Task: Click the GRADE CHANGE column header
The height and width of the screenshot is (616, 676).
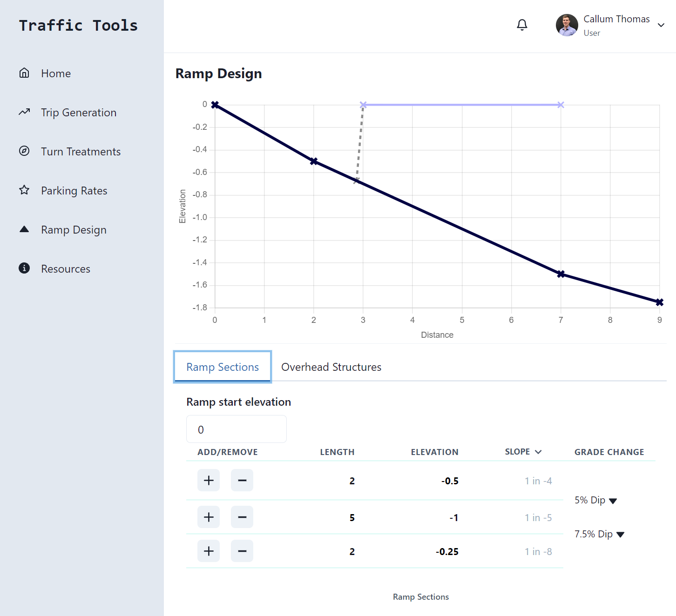Action: pos(609,452)
